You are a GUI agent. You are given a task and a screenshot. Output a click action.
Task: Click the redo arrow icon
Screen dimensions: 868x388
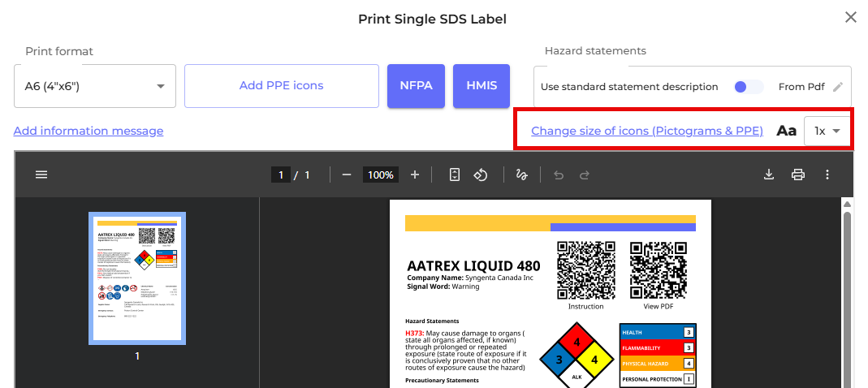(584, 175)
